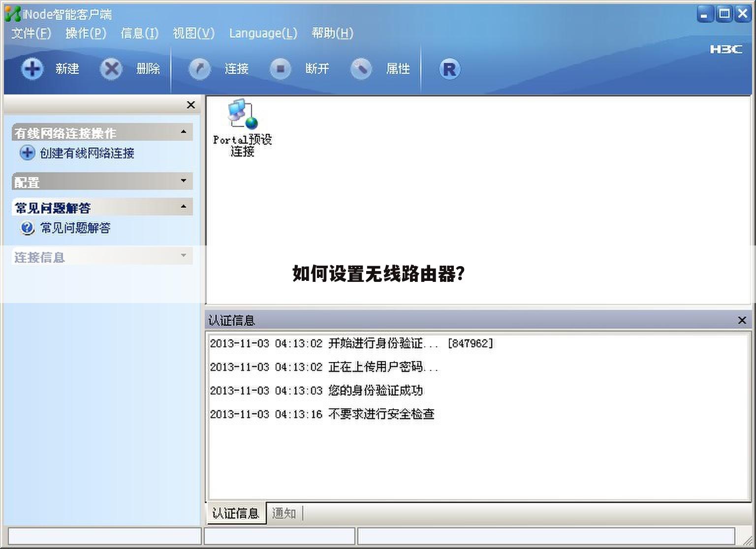Image resolution: width=756 pixels, height=549 pixels.
Task: Click the log line 不要求进行安全检查
Action: click(x=322, y=414)
